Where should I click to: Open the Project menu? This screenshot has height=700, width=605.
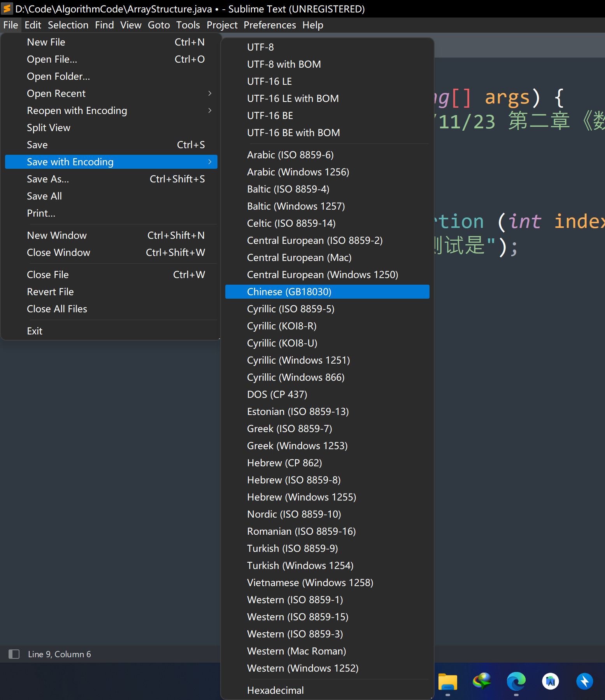pyautogui.click(x=222, y=25)
